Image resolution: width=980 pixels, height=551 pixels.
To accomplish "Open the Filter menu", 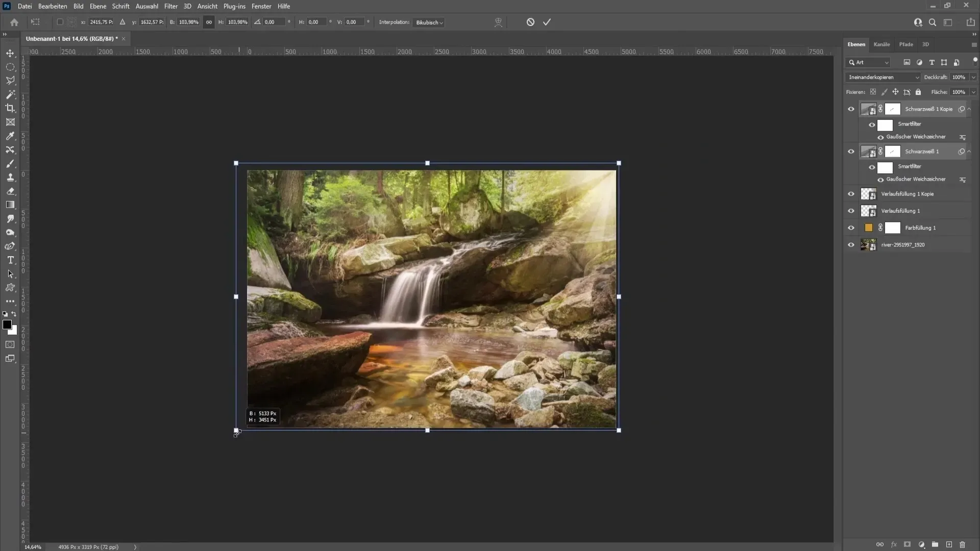I will tap(170, 6).
